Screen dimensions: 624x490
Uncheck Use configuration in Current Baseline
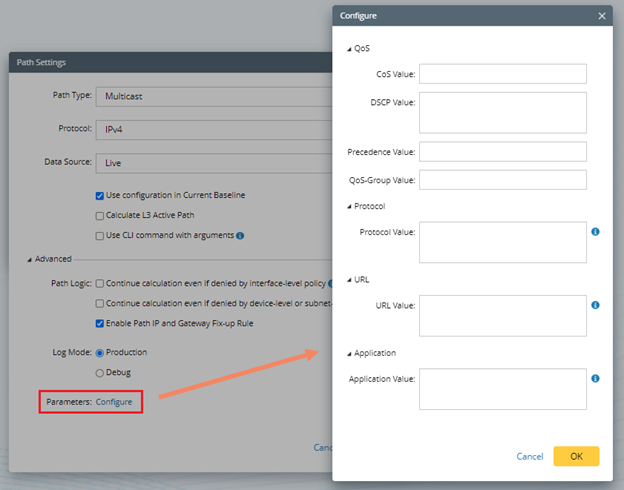100,195
